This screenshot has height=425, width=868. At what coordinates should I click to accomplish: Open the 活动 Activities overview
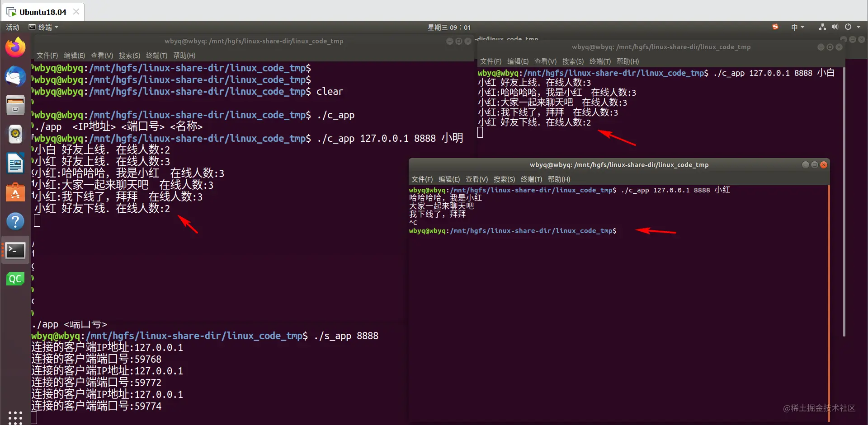click(x=13, y=27)
